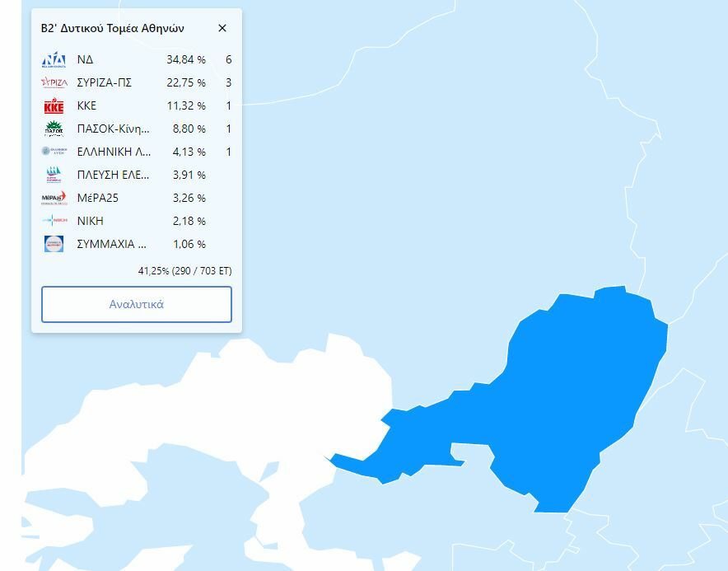Click the 41,25% (290 / 703 ET) count
This screenshot has height=571, width=728.
pyautogui.click(x=184, y=270)
